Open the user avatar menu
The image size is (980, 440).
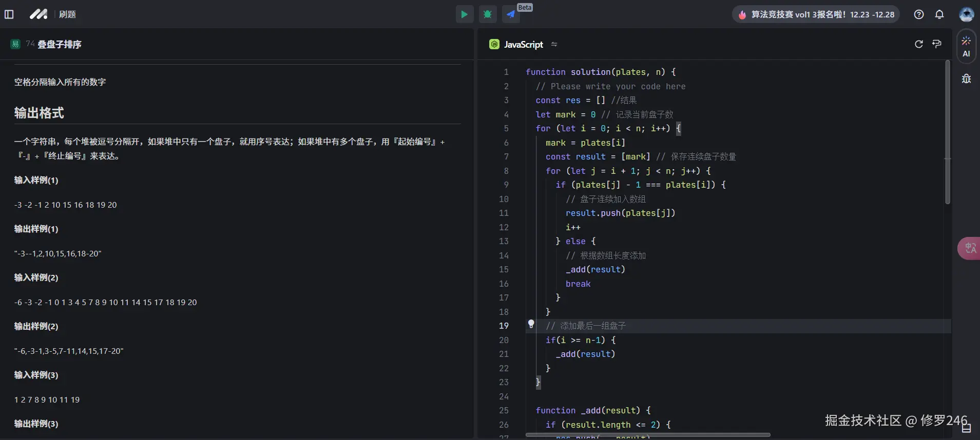(x=966, y=14)
